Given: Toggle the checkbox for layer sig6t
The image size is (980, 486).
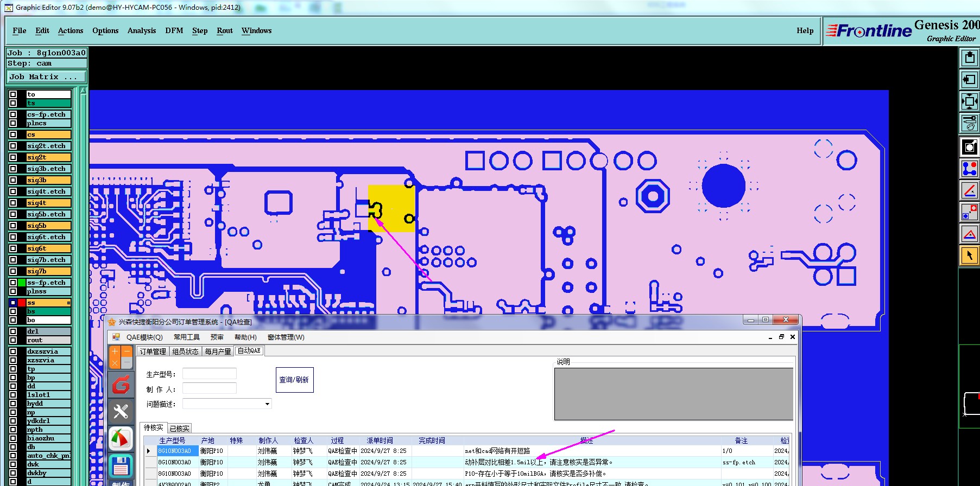Looking at the screenshot, I should [13, 248].
